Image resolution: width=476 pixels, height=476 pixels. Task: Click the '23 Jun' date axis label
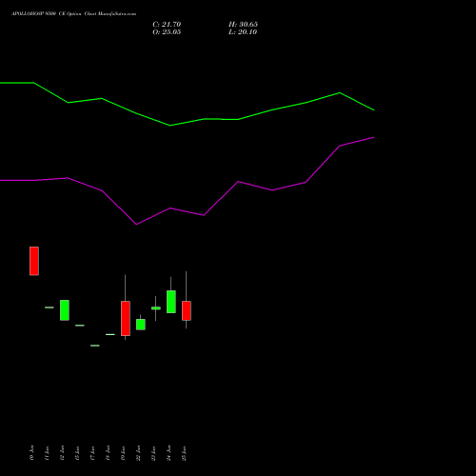153,453
